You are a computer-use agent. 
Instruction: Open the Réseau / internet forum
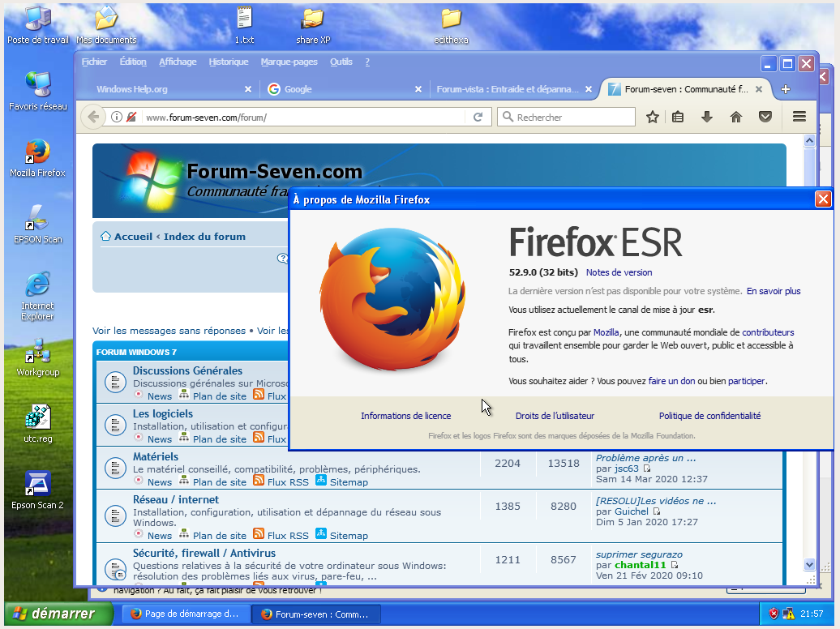pos(176,499)
